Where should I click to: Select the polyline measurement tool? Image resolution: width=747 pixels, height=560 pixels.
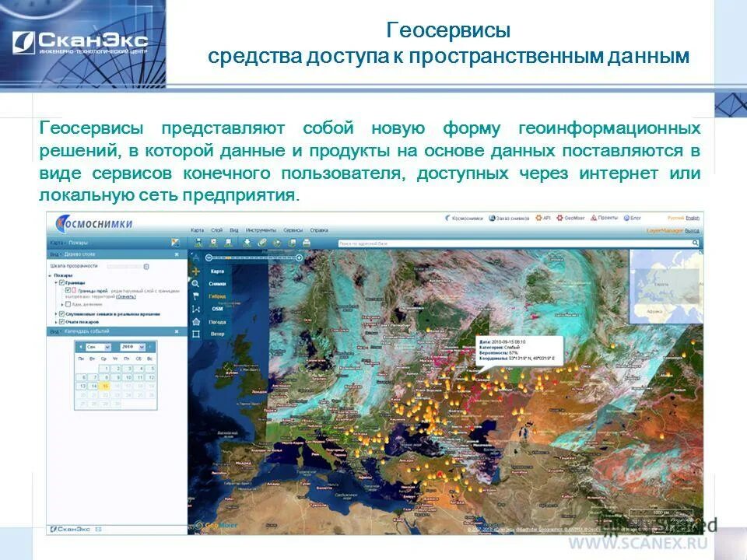tap(196, 308)
